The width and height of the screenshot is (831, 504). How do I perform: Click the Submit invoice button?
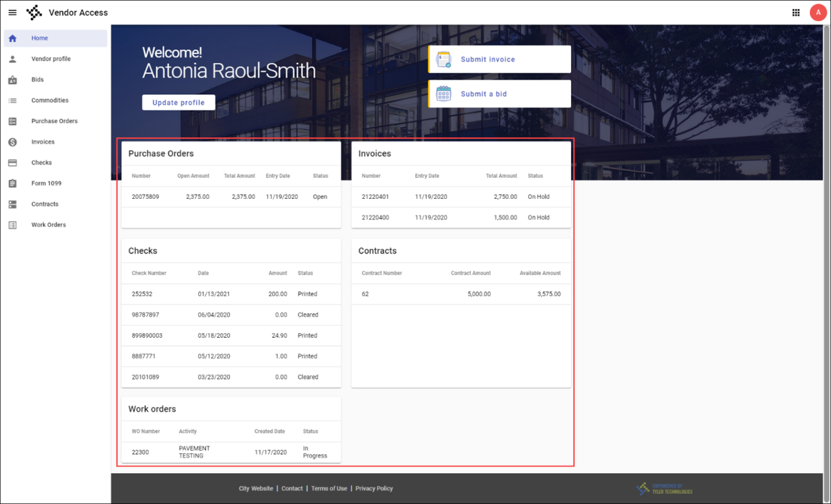[x=500, y=59]
